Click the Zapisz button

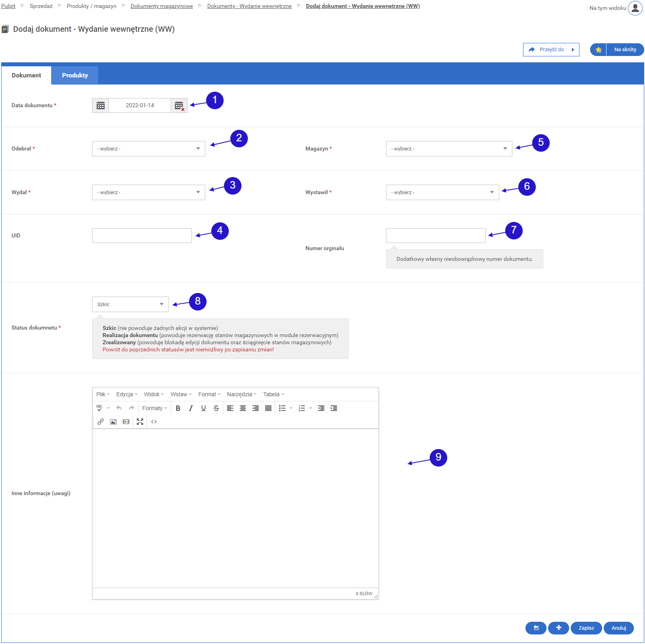click(x=586, y=628)
